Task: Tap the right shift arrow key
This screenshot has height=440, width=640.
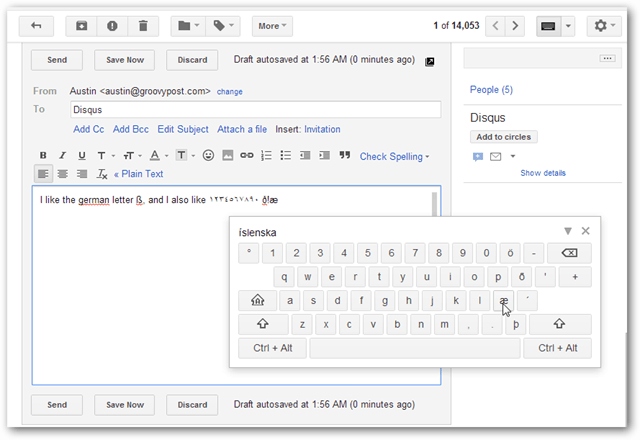Action: [560, 324]
